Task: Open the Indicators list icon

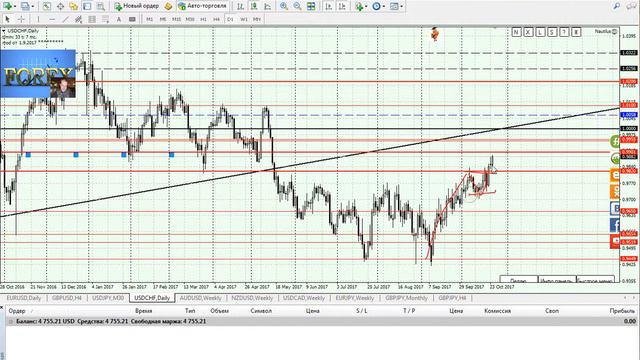Action: pyautogui.click(x=359, y=6)
